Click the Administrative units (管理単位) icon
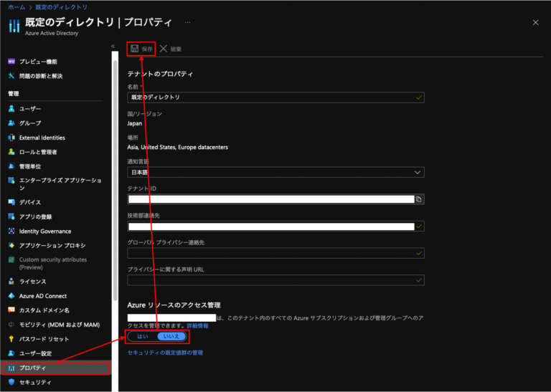The image size is (551, 392). (11, 166)
